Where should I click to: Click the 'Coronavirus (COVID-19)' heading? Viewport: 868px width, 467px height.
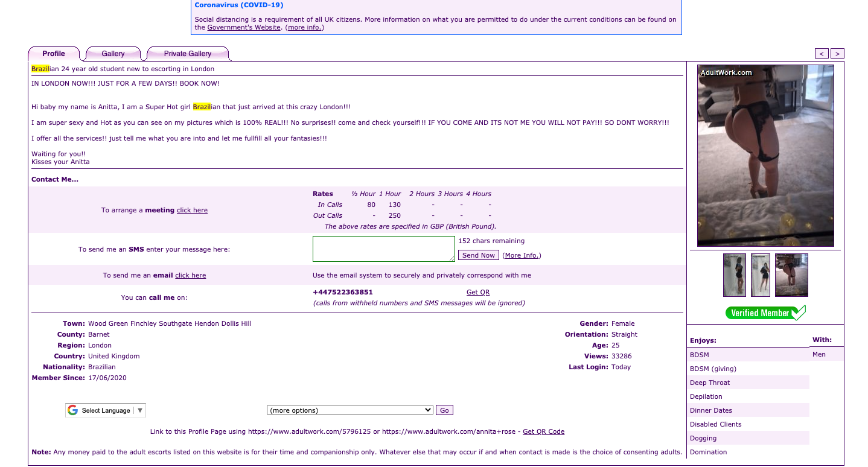click(x=239, y=5)
